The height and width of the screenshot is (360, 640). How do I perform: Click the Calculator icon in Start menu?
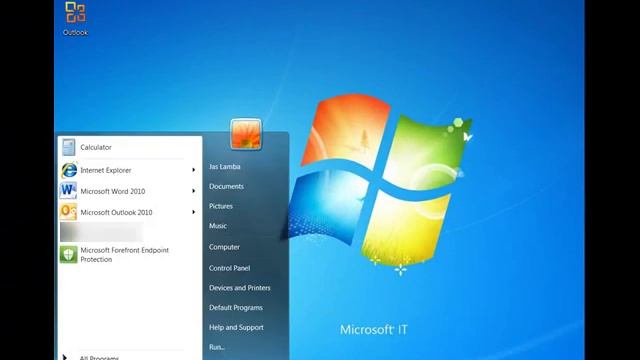point(69,147)
